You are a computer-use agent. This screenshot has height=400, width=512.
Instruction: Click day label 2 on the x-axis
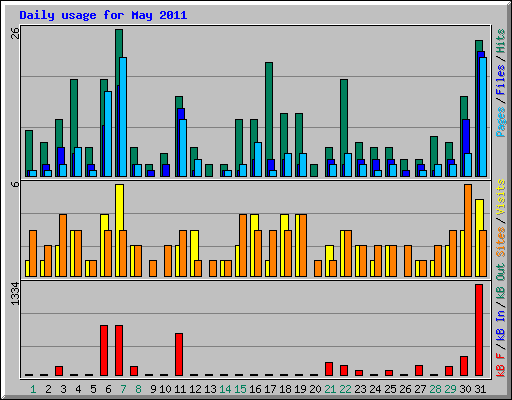tap(48, 389)
